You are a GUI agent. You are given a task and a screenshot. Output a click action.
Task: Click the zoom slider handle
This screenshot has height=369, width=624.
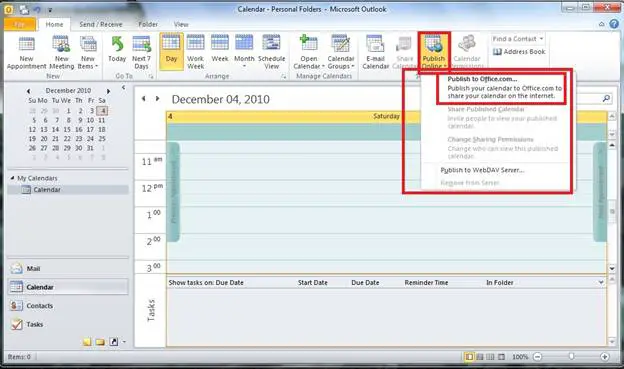(571, 356)
